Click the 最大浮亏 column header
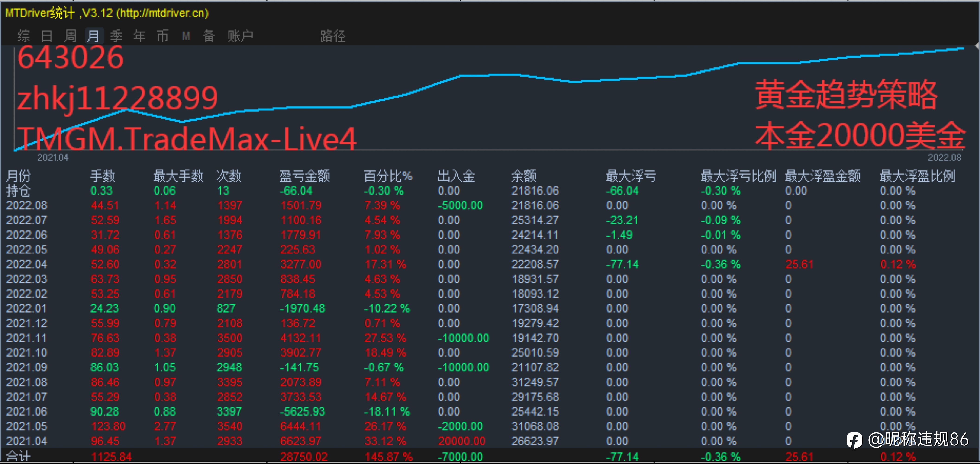This screenshot has height=464, width=980. [631, 176]
